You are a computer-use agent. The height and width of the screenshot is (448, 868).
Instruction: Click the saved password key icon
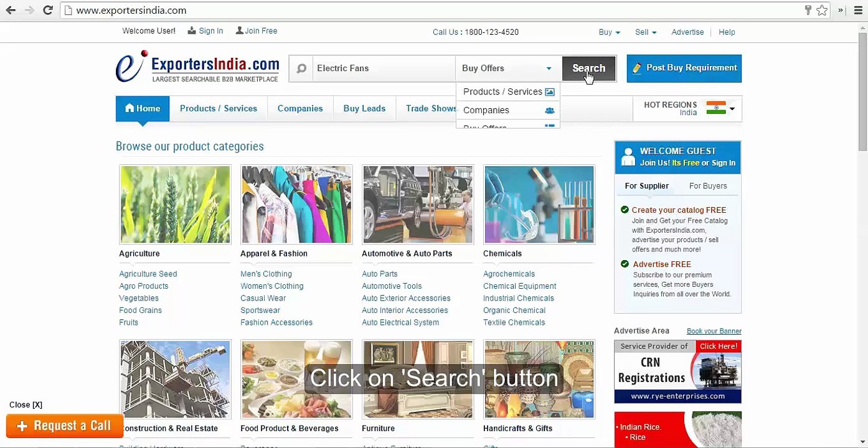808,10
